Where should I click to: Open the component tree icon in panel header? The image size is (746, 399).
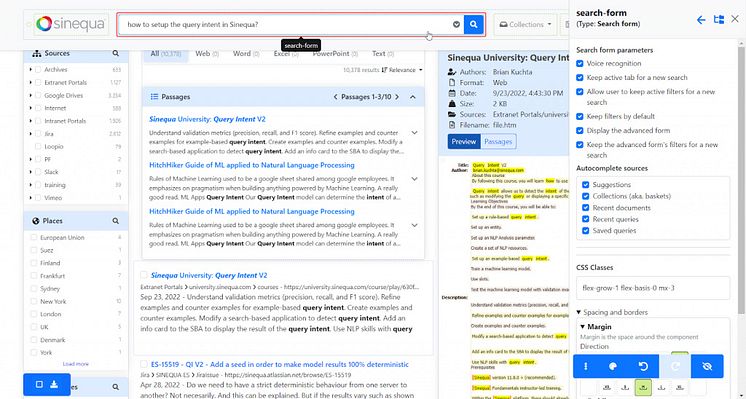pyautogui.click(x=718, y=19)
